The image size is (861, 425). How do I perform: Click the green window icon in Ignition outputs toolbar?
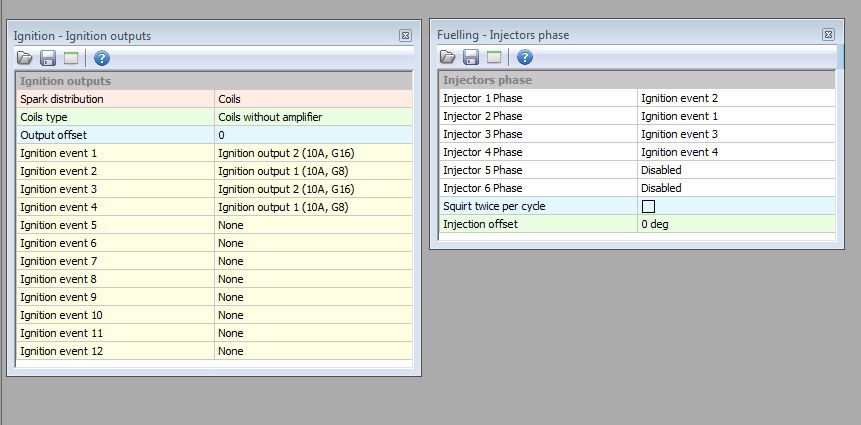[70, 59]
